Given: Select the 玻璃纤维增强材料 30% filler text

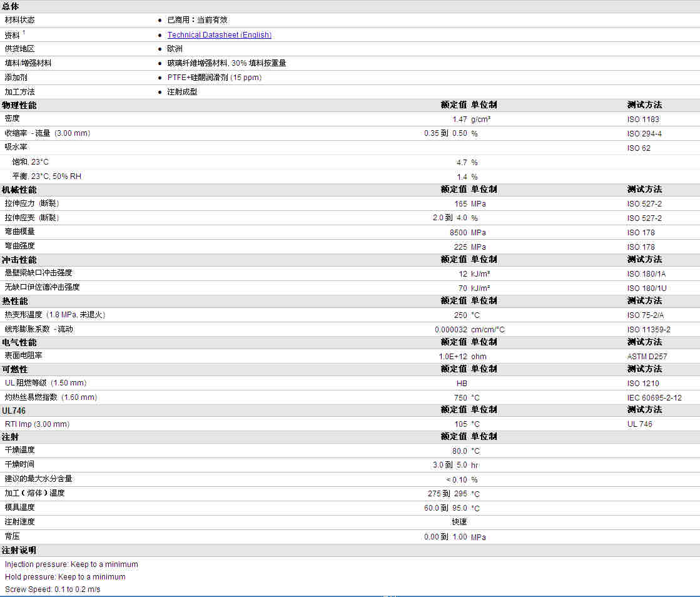Looking at the screenshot, I should pos(227,63).
